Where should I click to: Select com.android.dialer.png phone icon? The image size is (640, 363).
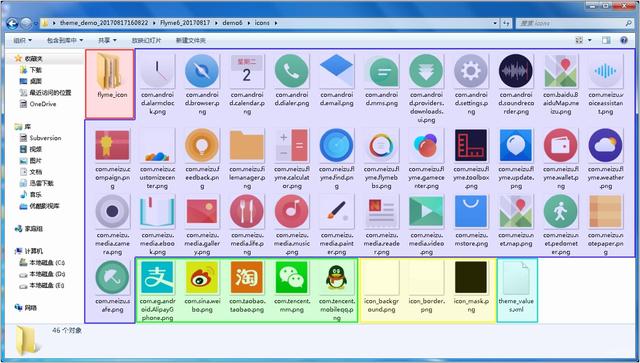[x=291, y=71]
